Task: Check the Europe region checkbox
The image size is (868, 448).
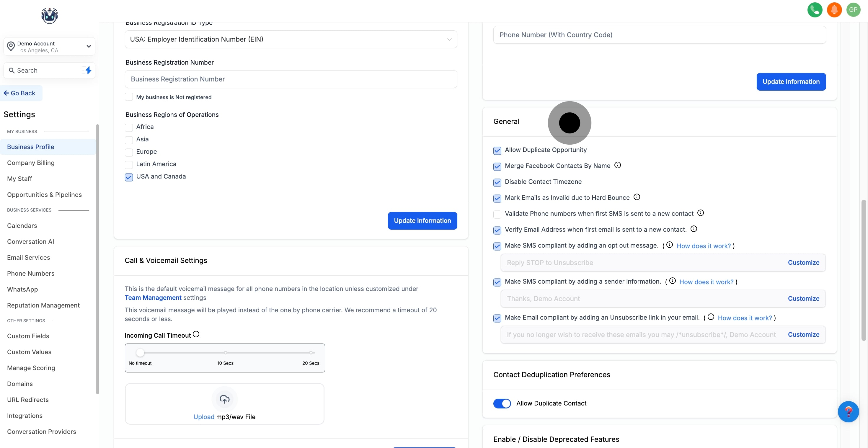Action: click(x=129, y=152)
